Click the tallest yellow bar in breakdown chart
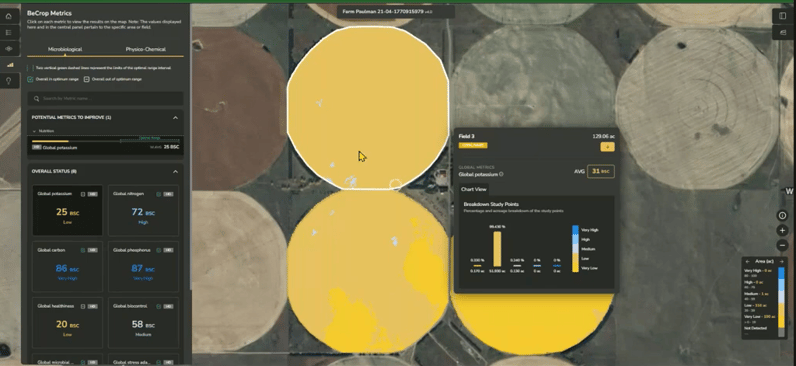 (497, 249)
